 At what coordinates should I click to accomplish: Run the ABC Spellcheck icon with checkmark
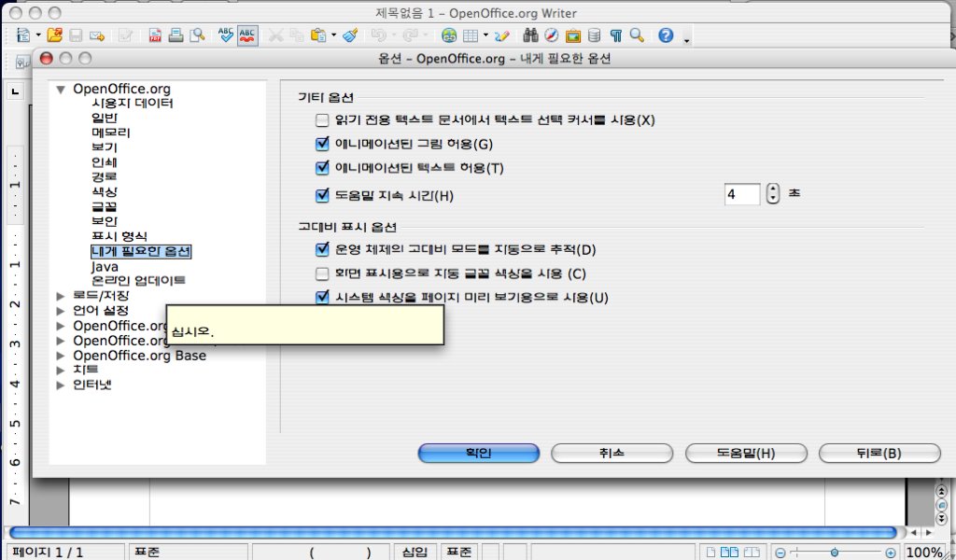click(x=226, y=35)
